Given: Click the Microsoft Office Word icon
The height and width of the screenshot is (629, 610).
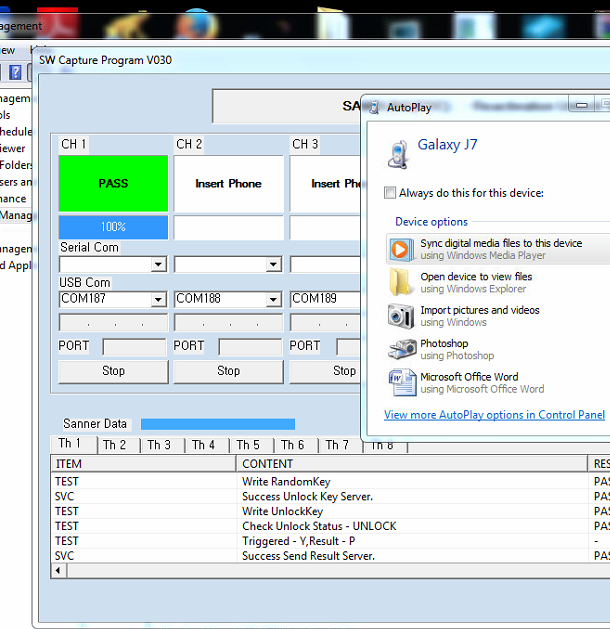Looking at the screenshot, I should [x=401, y=382].
